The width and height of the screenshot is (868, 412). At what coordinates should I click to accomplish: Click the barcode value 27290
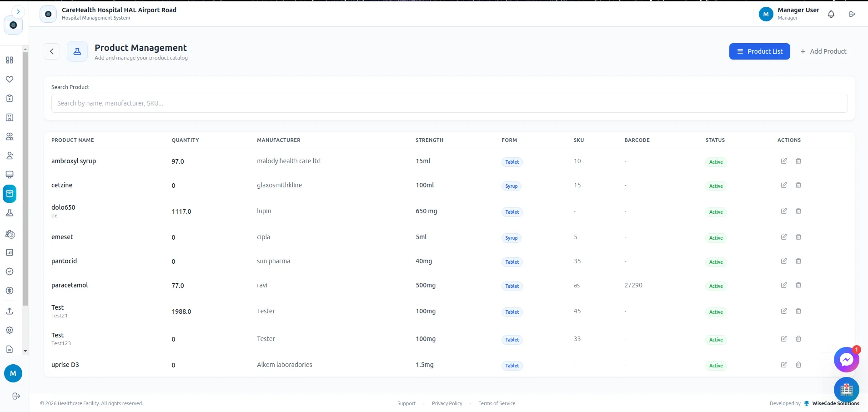coord(633,285)
